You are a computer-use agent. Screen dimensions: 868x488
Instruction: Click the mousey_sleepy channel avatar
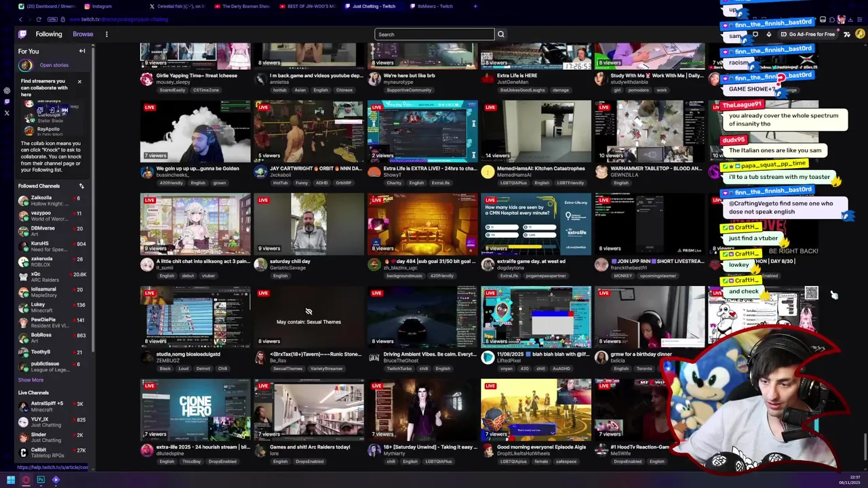(146, 79)
